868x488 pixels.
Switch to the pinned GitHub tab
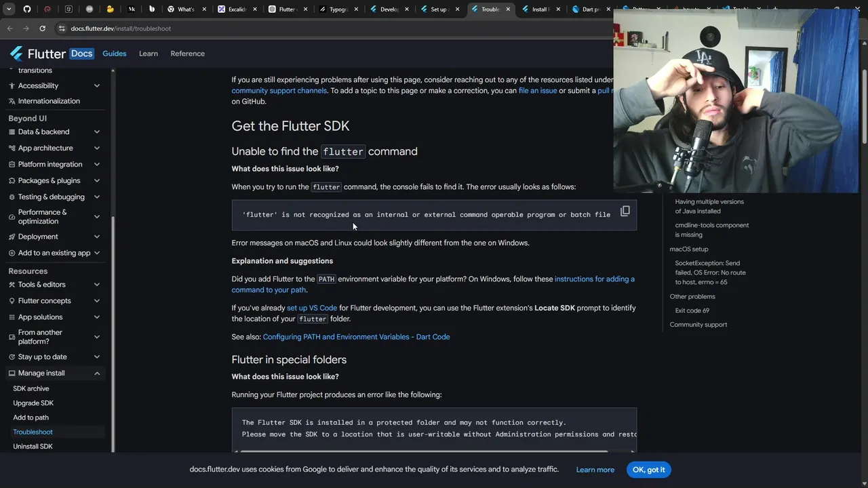click(x=27, y=9)
